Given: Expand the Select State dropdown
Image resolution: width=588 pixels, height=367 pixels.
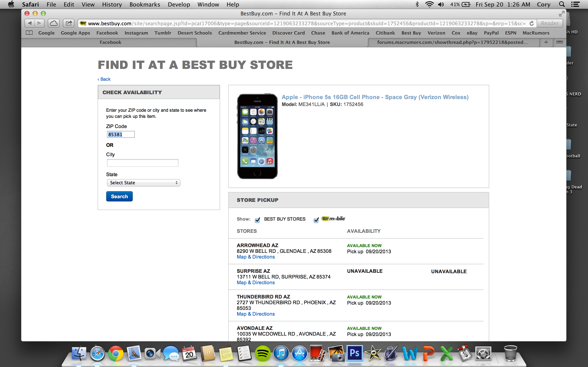Looking at the screenshot, I should (x=143, y=182).
